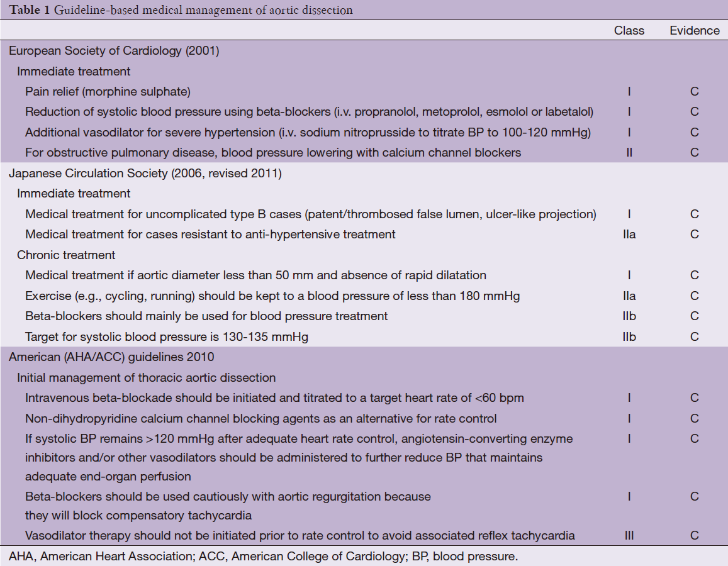Select class 'III' in the vasodilator therapy row
The height and width of the screenshot is (566, 728).
[x=629, y=535]
